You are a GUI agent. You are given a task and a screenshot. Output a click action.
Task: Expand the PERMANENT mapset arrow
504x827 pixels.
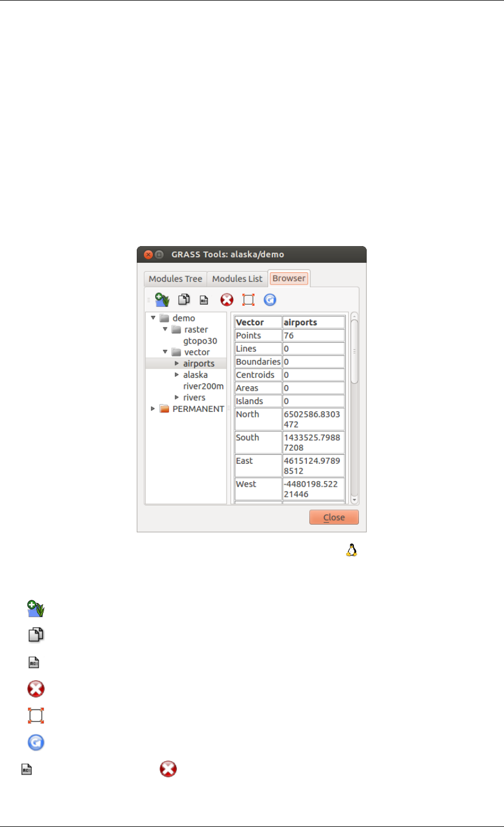click(x=153, y=408)
